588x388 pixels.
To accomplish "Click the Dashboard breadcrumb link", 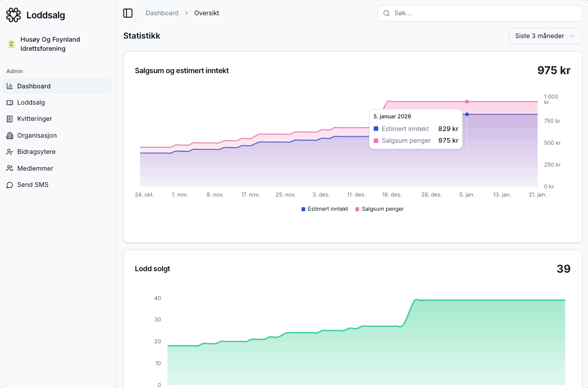I will [x=162, y=13].
